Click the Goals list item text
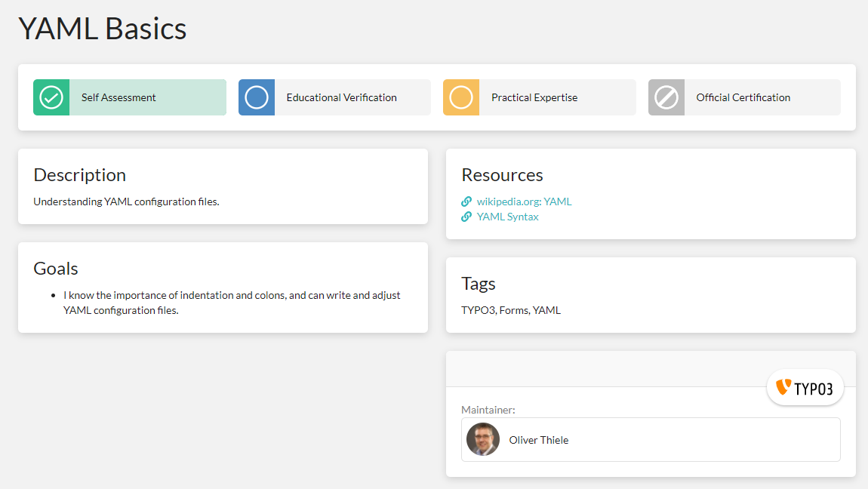The width and height of the screenshot is (868, 489). (232, 303)
